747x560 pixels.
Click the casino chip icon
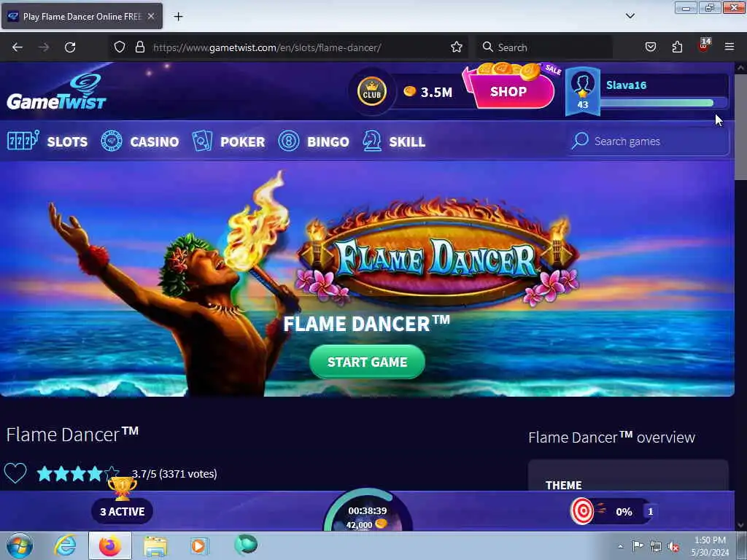click(112, 141)
